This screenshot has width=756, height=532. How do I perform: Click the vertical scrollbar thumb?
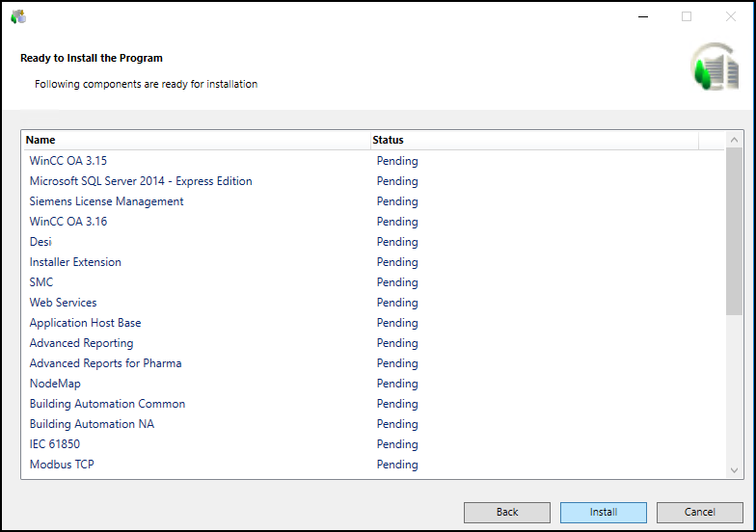tap(734, 231)
